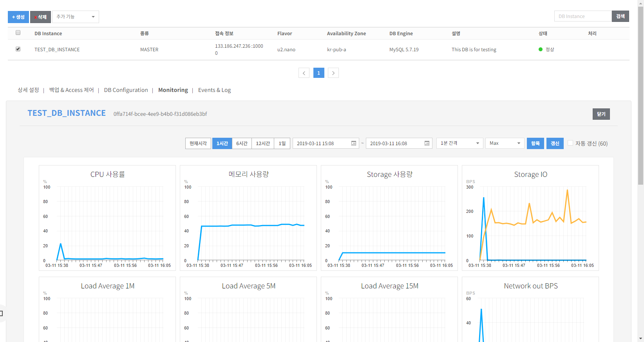Click the 133.186.247.236 access info cell
The image size is (644, 342).
(239, 49)
